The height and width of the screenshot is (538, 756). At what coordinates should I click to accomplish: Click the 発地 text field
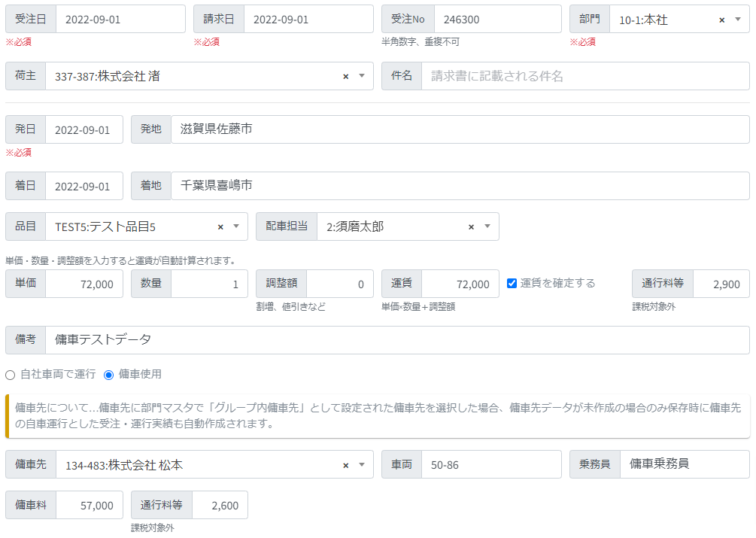pyautogui.click(x=460, y=129)
